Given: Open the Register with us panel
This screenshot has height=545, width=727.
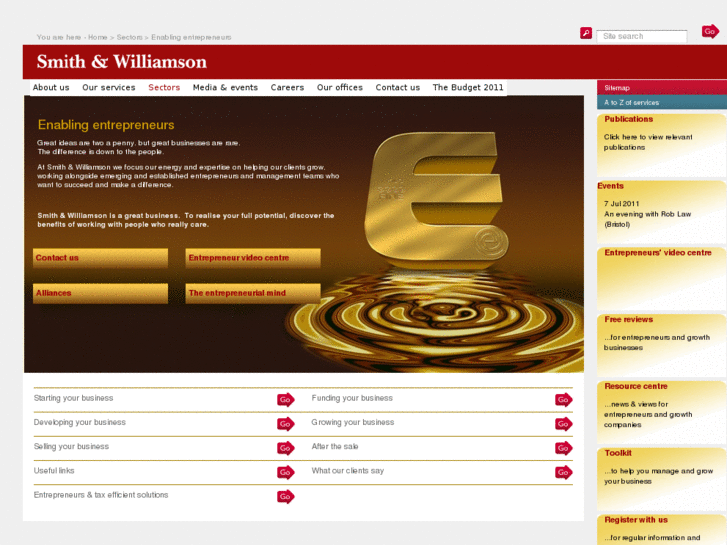Looking at the screenshot, I should click(662, 530).
